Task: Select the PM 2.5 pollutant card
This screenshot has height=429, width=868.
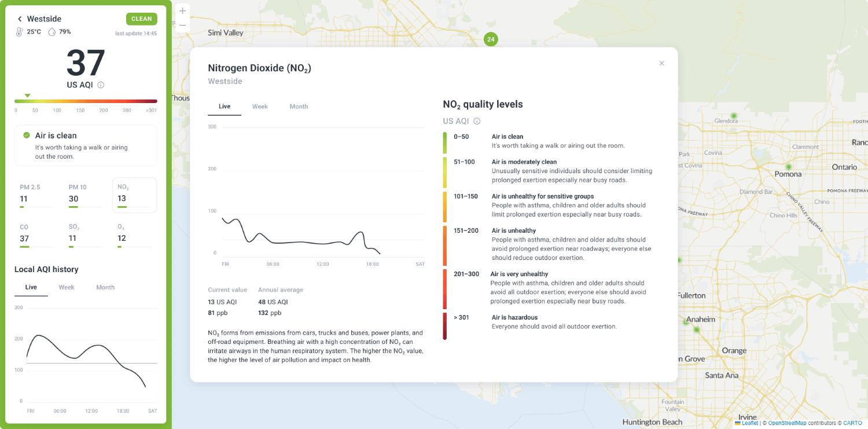Action: point(37,195)
